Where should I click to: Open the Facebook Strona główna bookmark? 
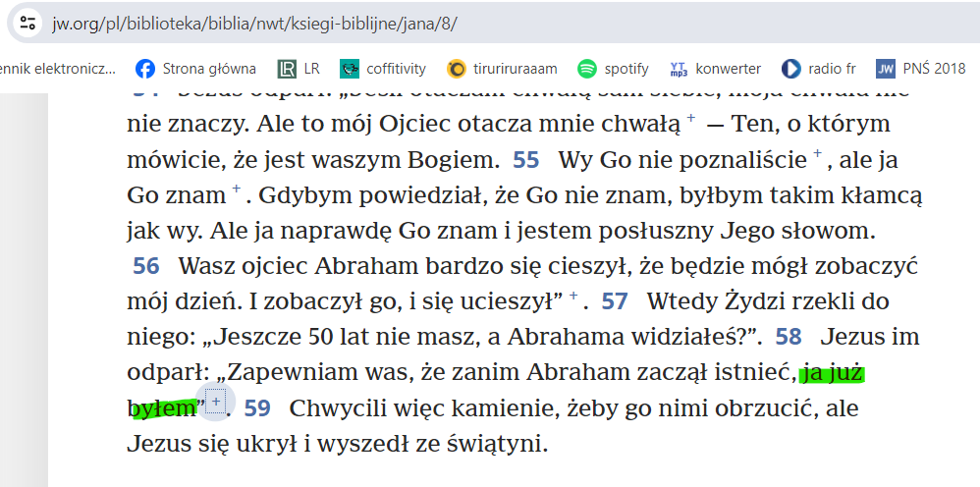point(196,69)
